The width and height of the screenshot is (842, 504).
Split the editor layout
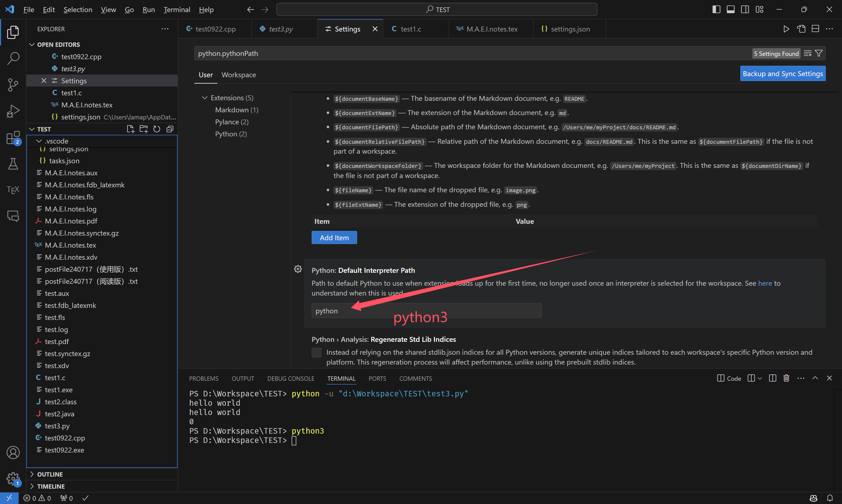815,29
